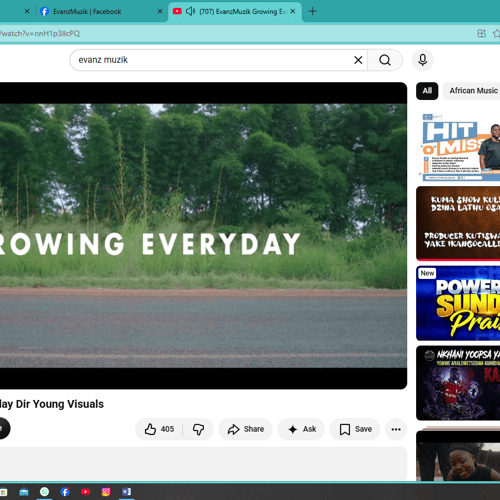Click the Growing Everyday video player
The width and height of the screenshot is (500, 500).
[203, 236]
